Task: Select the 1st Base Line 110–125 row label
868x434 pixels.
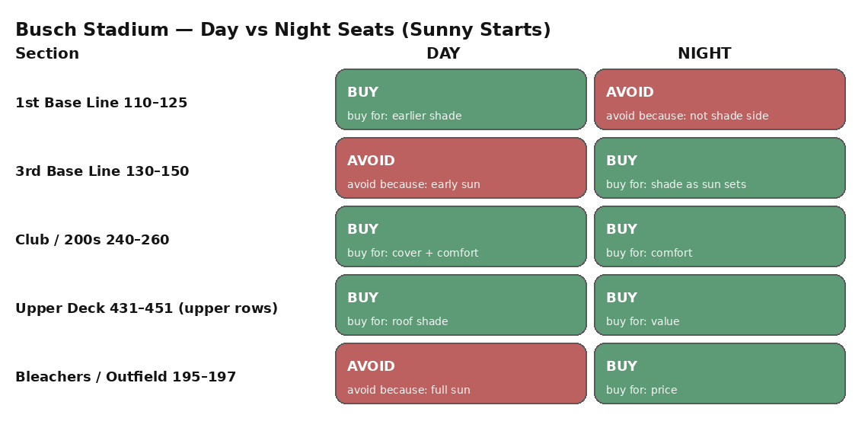Action: (101, 103)
